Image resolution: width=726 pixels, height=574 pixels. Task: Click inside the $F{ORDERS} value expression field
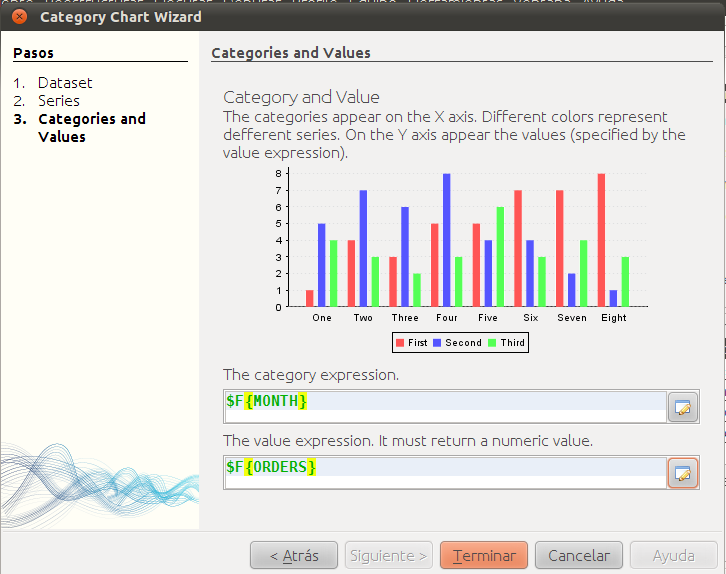[445, 473]
